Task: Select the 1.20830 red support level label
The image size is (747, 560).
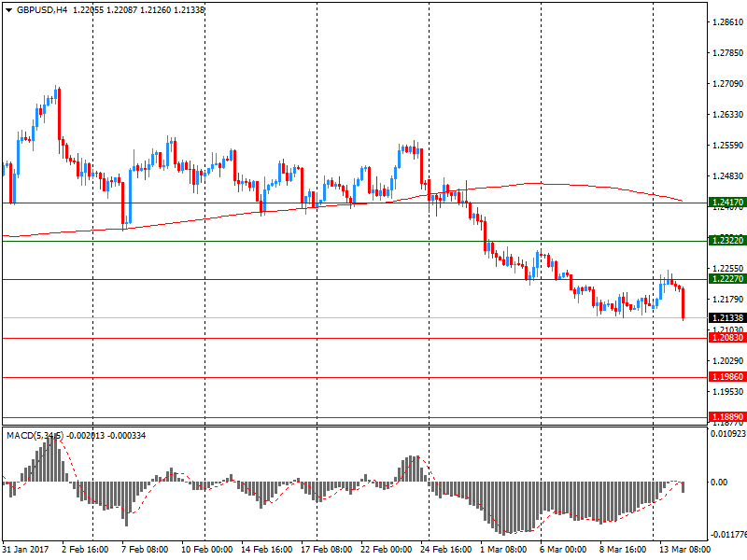Action: point(727,338)
